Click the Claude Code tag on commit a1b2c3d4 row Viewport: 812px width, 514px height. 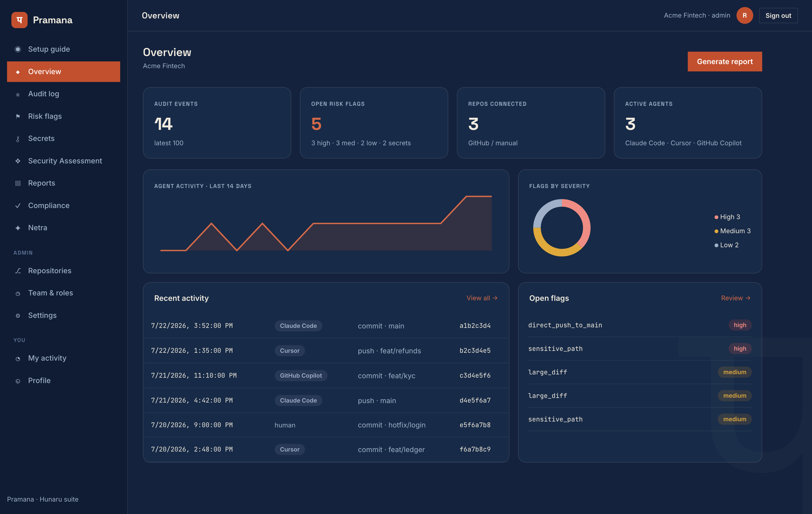click(x=298, y=326)
